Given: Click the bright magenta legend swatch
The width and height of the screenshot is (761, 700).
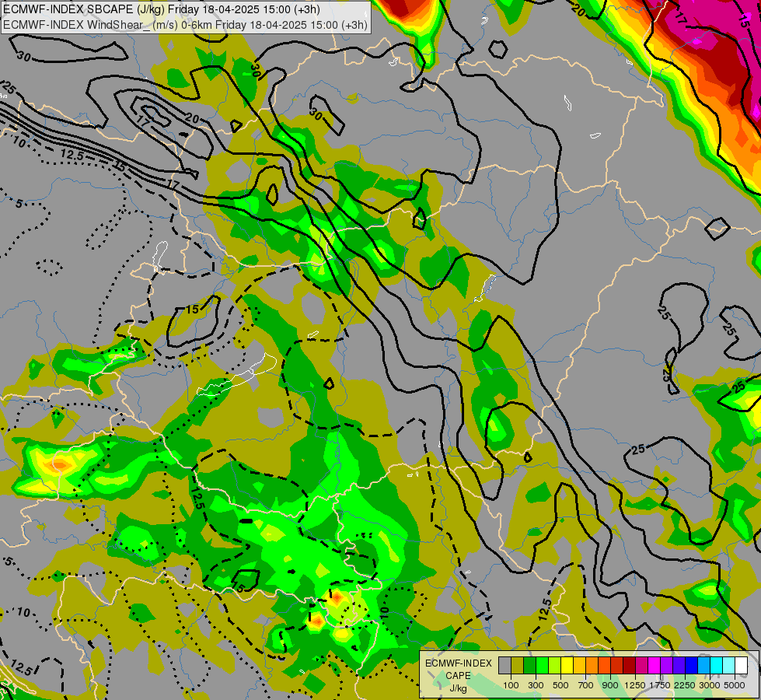Looking at the screenshot, I should (654, 666).
